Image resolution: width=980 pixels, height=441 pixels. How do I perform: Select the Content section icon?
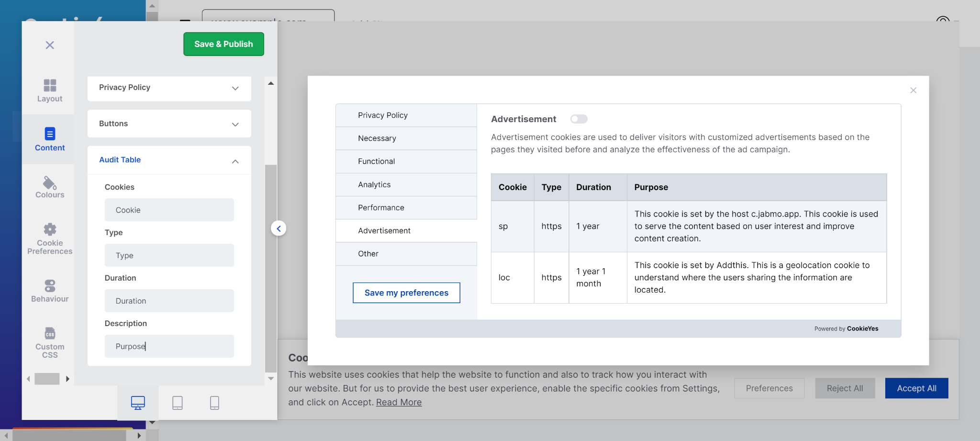[50, 134]
